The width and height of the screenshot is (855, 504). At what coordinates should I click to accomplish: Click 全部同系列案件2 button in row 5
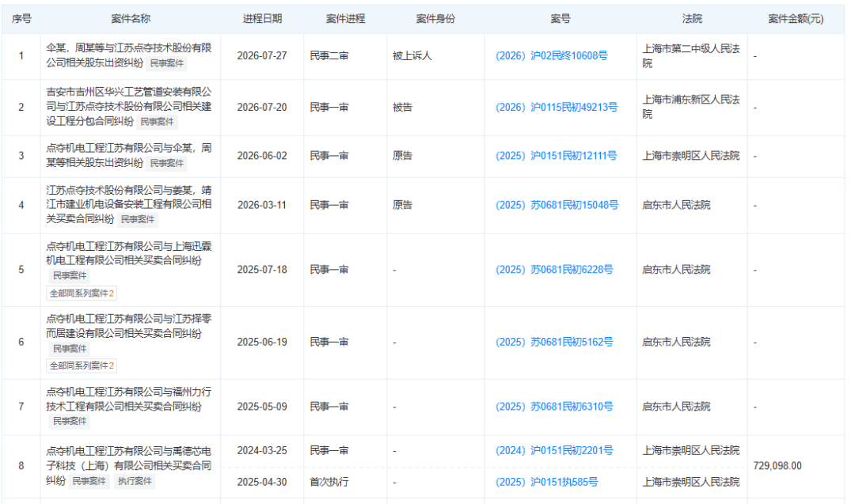point(82,293)
